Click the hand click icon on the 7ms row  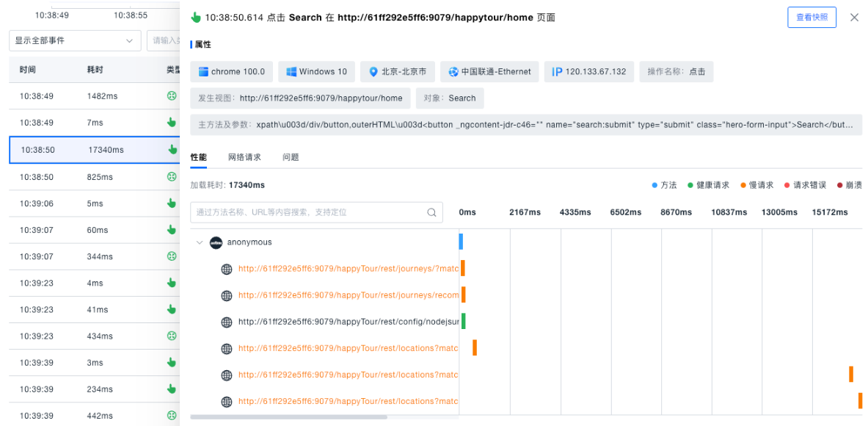(x=171, y=123)
